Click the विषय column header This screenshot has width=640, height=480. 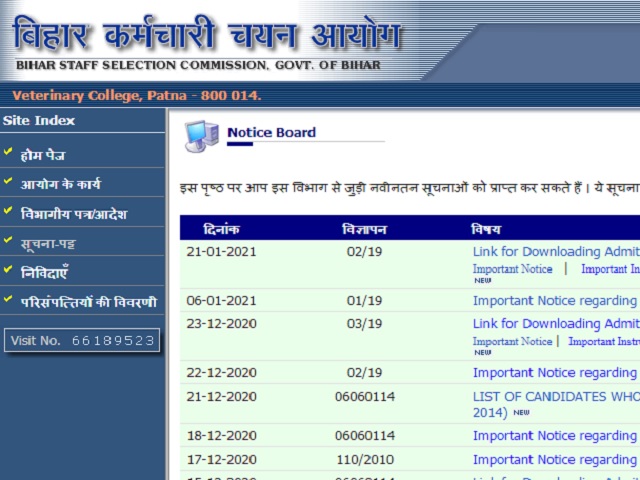coord(486,229)
